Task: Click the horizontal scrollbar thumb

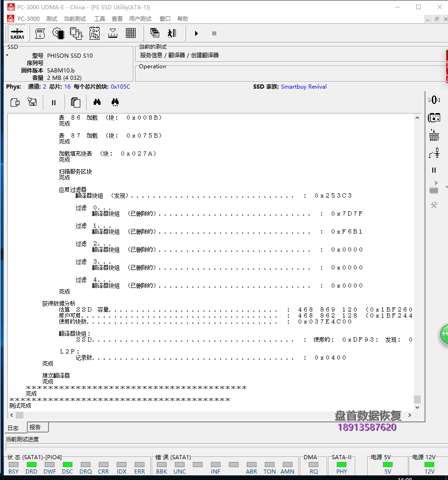Action: [19, 415]
